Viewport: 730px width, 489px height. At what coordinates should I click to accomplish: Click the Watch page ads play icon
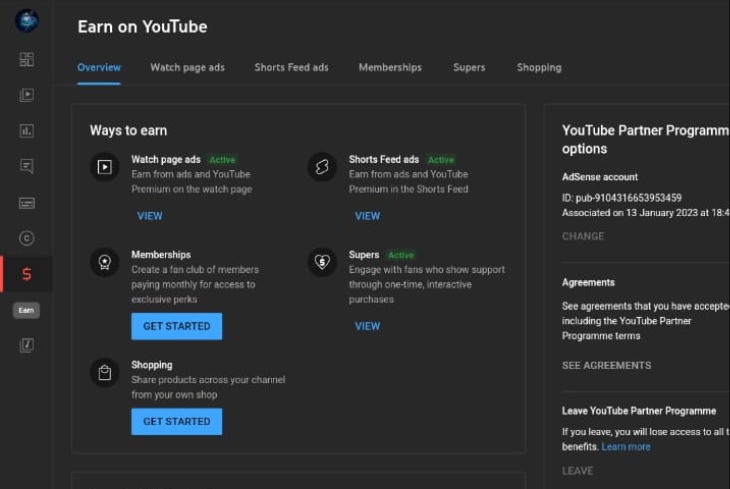tap(104, 167)
